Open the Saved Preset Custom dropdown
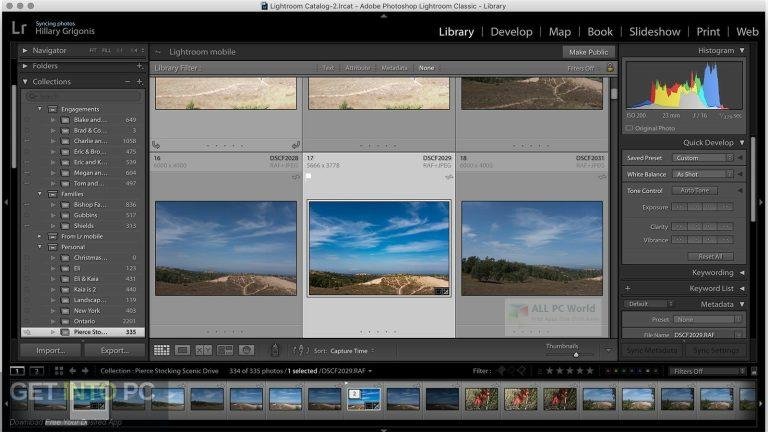The image size is (768, 432). [x=702, y=158]
